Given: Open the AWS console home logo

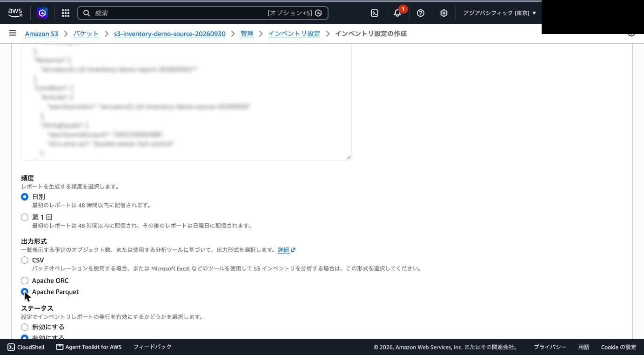Looking at the screenshot, I should pyautogui.click(x=15, y=13).
